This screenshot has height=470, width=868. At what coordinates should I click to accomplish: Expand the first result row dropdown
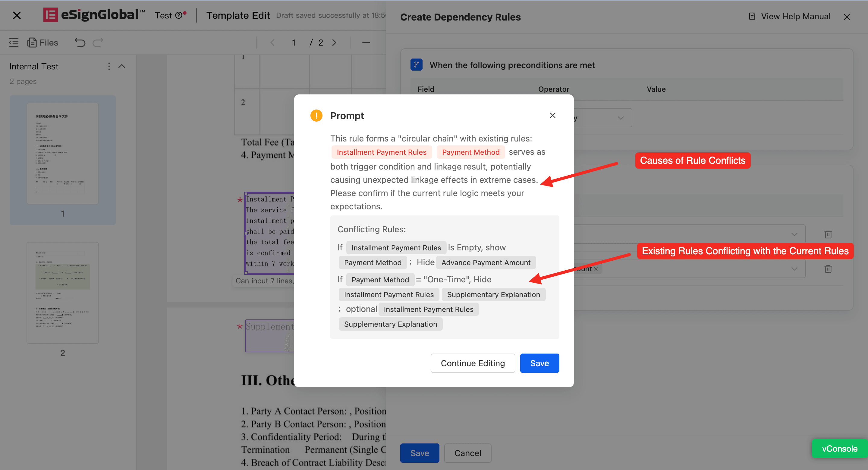(794, 234)
